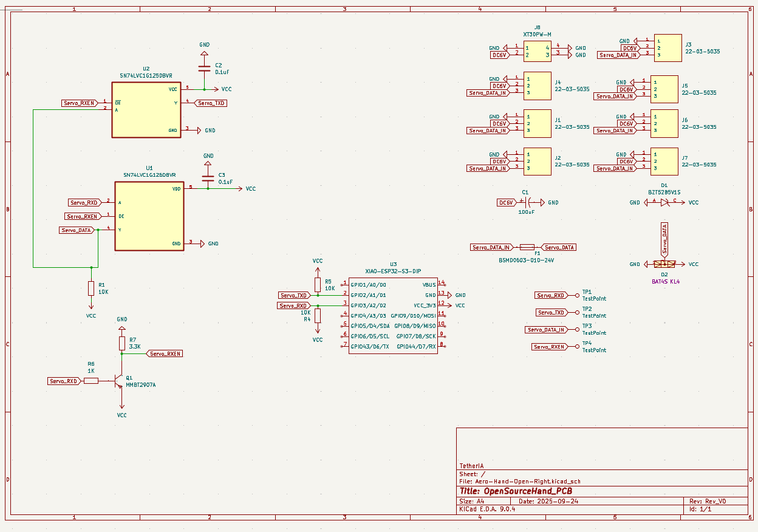This screenshot has height=532, width=758.
Task: Select resistor R1 10K symbol
Action: [x=92, y=290]
